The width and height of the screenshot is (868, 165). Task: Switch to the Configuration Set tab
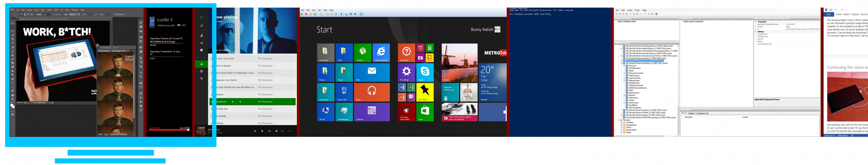coord(703,114)
